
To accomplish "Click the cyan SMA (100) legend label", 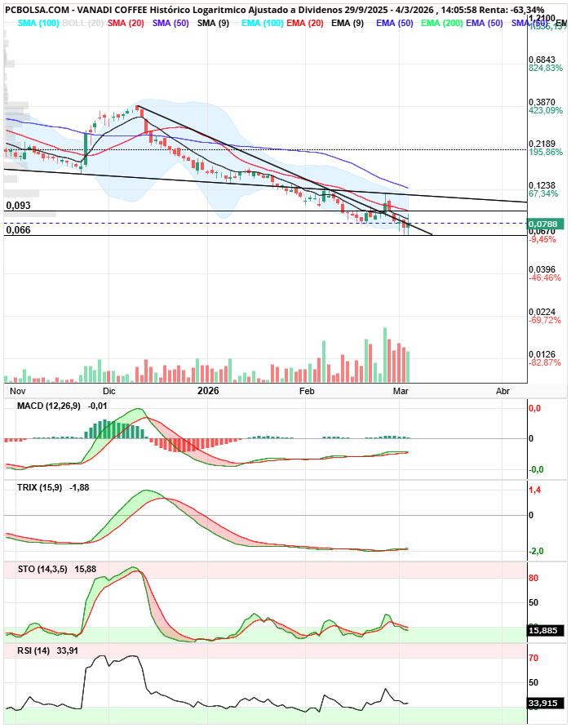I will point(38,23).
